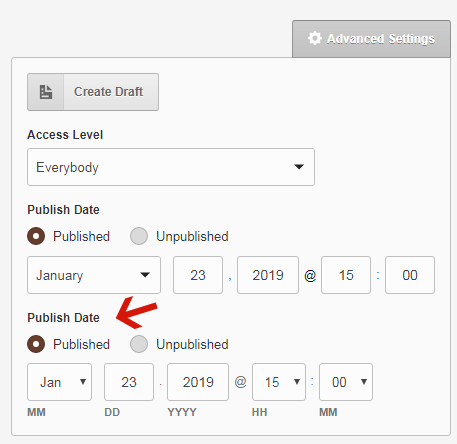Open the January month dropdown
Image resolution: width=457 pixels, height=444 pixels.
tap(94, 275)
